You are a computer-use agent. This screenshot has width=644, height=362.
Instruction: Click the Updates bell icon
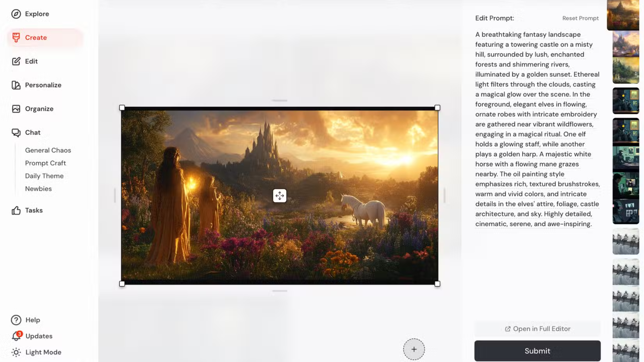point(16,336)
